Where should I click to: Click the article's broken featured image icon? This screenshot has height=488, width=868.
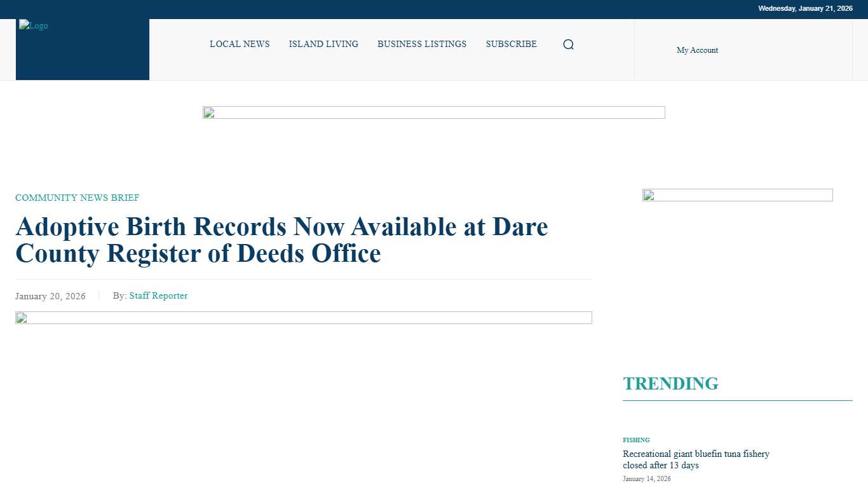pyautogui.click(x=21, y=318)
